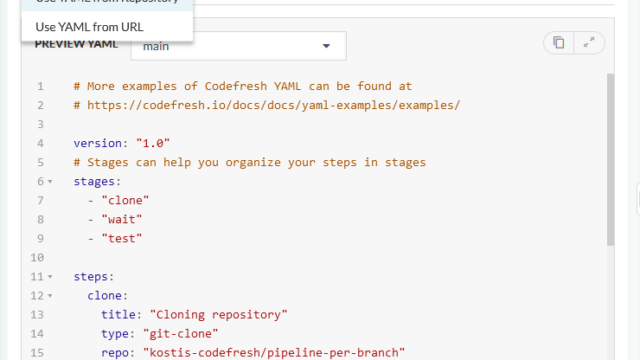640x360 pixels.
Task: Click line number 3 in gutter
Action: (40, 124)
